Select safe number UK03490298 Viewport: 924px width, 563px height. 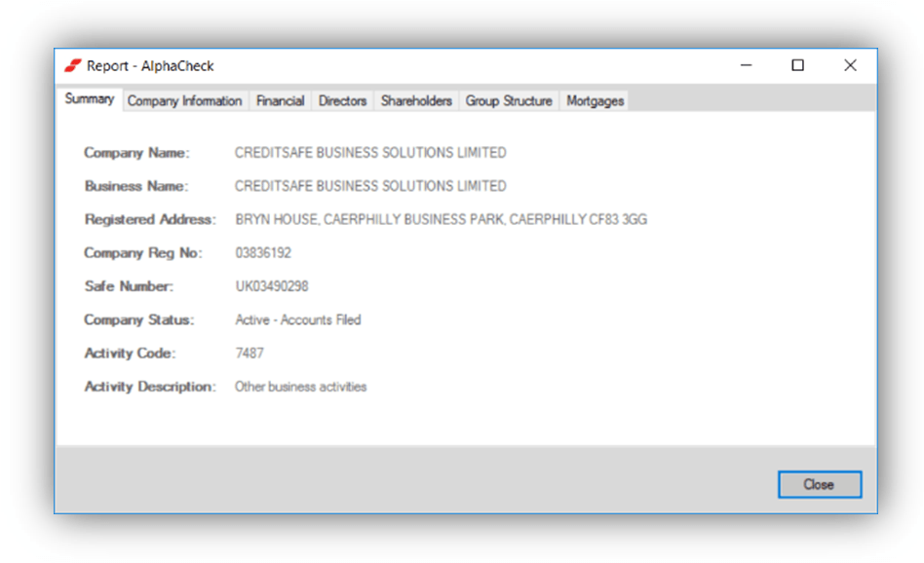click(272, 286)
